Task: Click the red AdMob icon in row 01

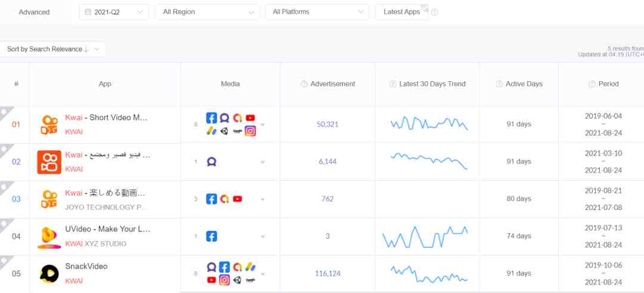Action: tap(237, 118)
